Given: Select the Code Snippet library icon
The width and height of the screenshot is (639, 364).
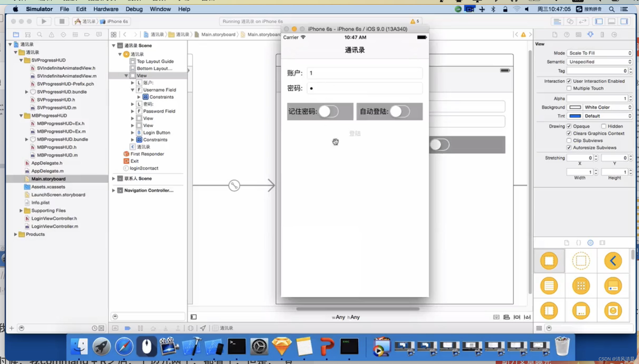Looking at the screenshot, I should (578, 243).
